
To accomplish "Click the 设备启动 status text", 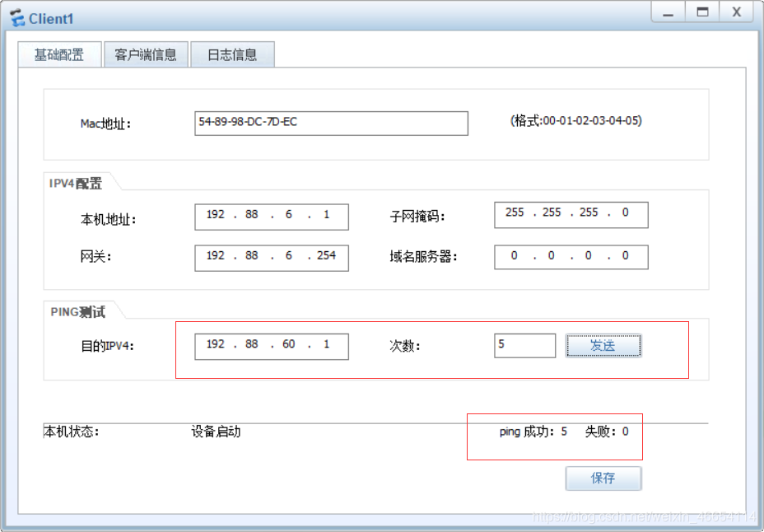I will coord(216,432).
